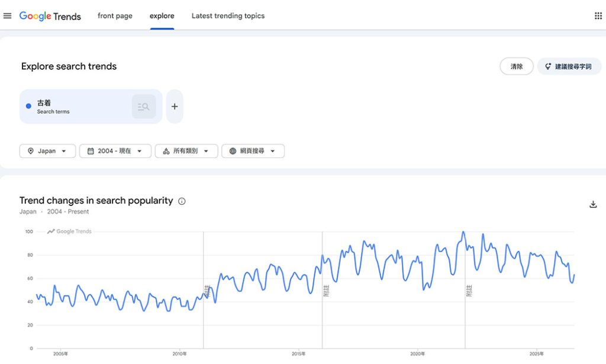Expand the 所有類別 categories dropdown
Screen dimensions: 606x364
186,151
